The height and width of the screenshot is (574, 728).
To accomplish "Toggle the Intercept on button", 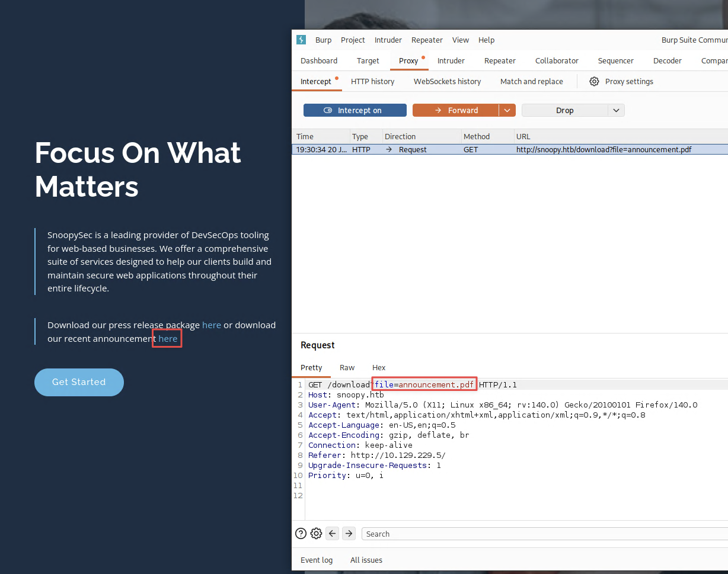I will pyautogui.click(x=355, y=110).
